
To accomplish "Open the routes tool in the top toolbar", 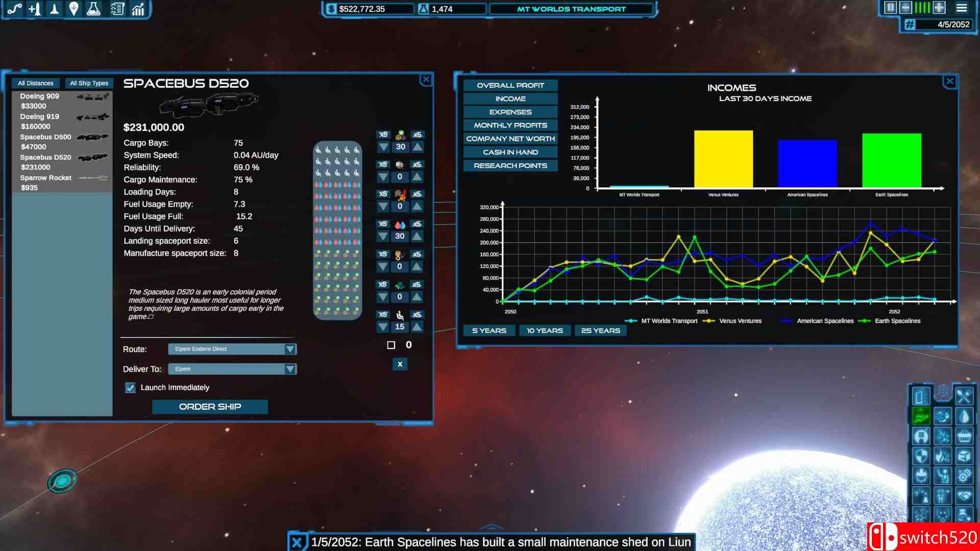I will point(14,9).
